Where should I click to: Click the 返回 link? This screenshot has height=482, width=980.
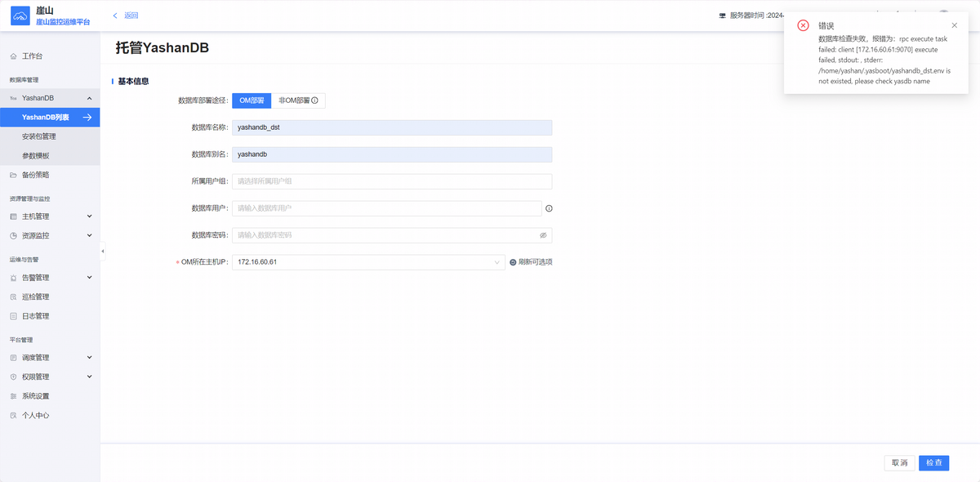point(131,16)
